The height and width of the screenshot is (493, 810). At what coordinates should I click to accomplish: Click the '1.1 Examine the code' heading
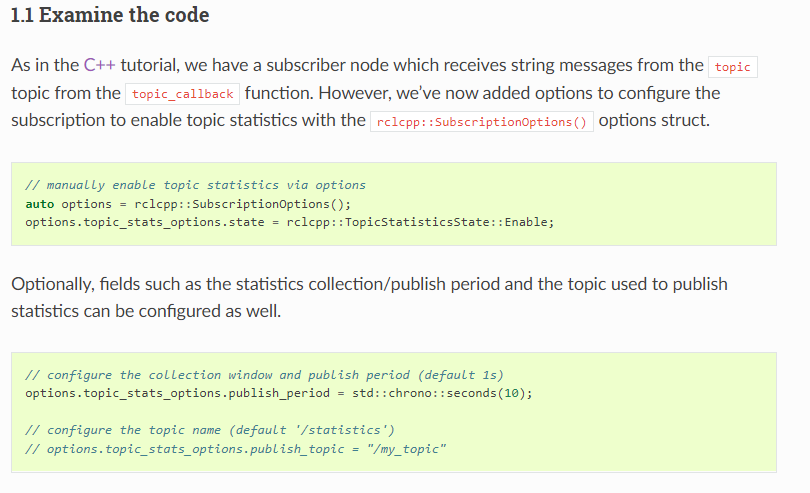click(x=110, y=17)
